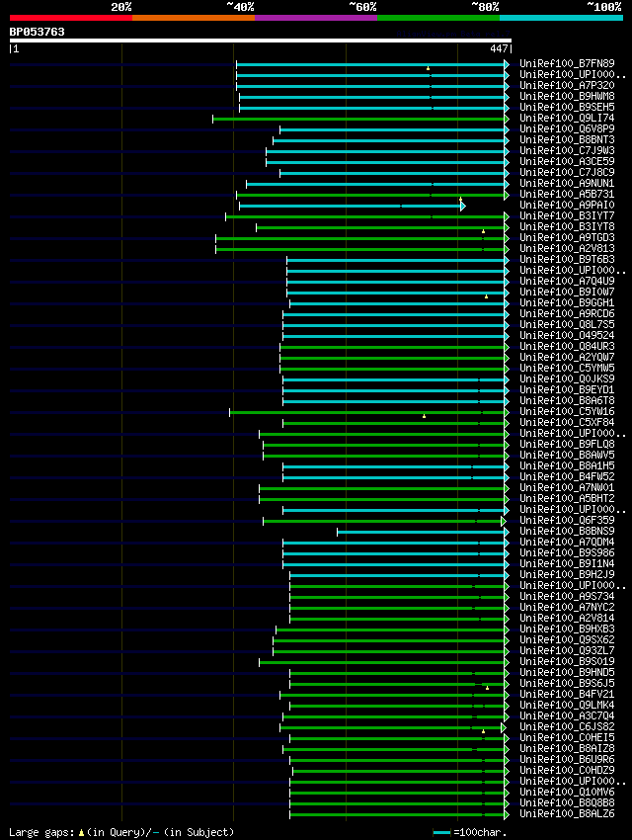Open hit UniRef100_B9HWM8

click(x=567, y=97)
